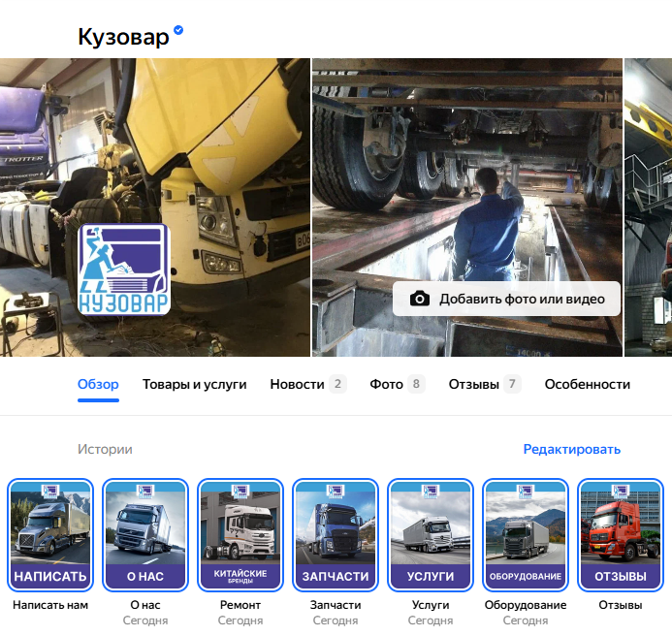Click the Фото count badge 8

(x=416, y=384)
